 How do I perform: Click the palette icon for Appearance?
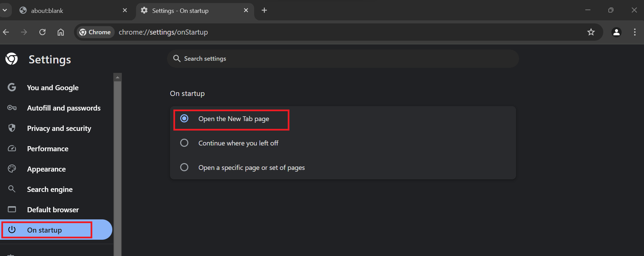[12, 169]
